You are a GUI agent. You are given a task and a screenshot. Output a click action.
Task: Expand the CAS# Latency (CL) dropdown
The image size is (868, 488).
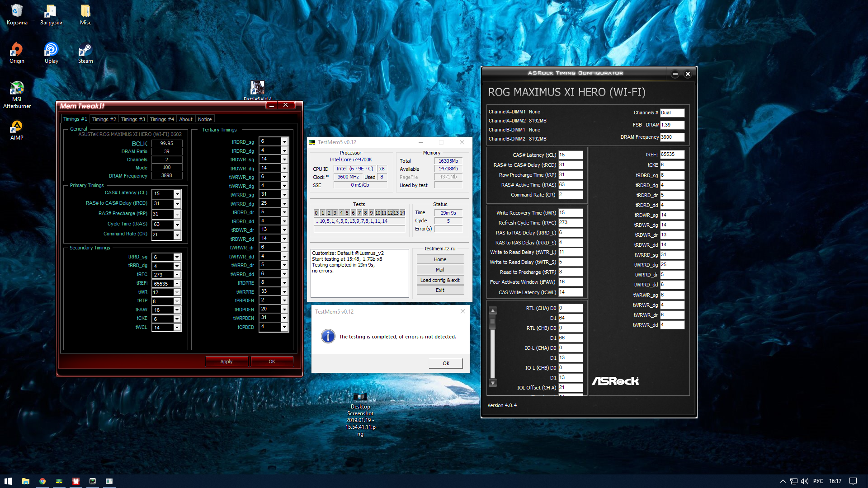pos(177,194)
